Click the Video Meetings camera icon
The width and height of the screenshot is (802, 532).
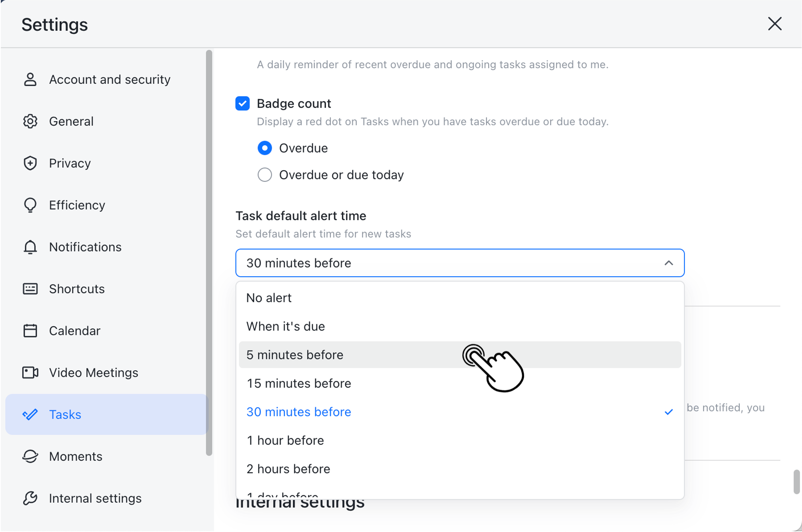(30, 372)
